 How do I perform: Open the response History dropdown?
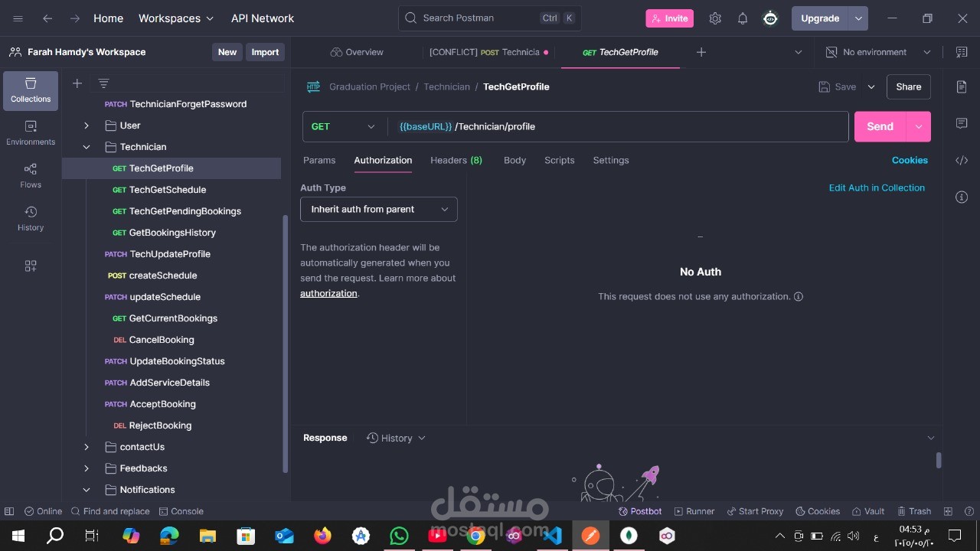396,439
